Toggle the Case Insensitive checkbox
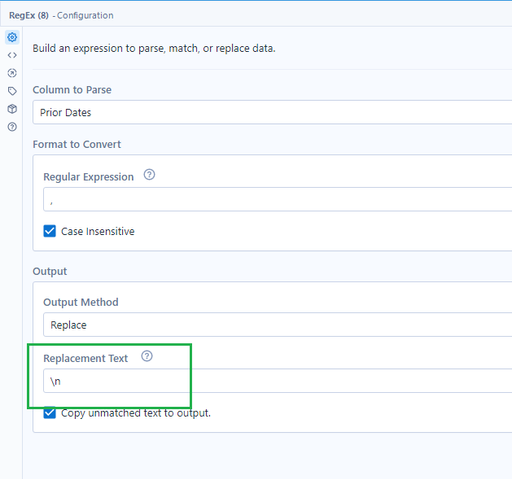The image size is (512, 479). 50,231
